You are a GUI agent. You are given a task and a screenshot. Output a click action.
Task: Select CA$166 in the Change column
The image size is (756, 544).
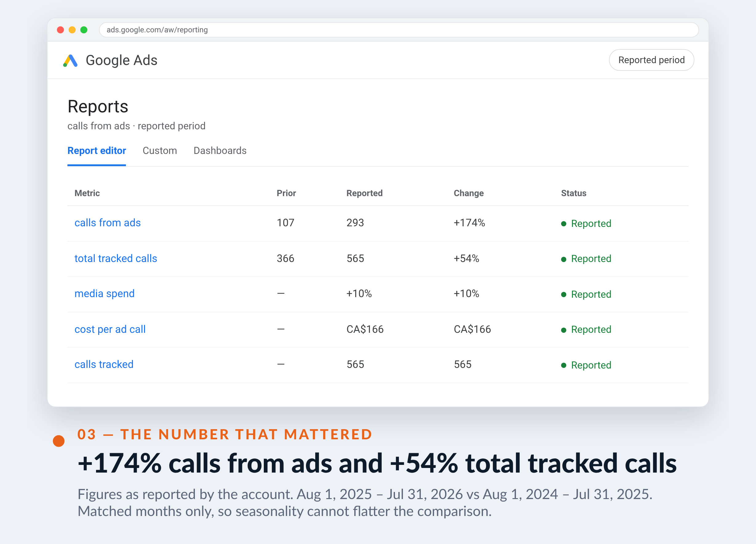[x=472, y=329]
